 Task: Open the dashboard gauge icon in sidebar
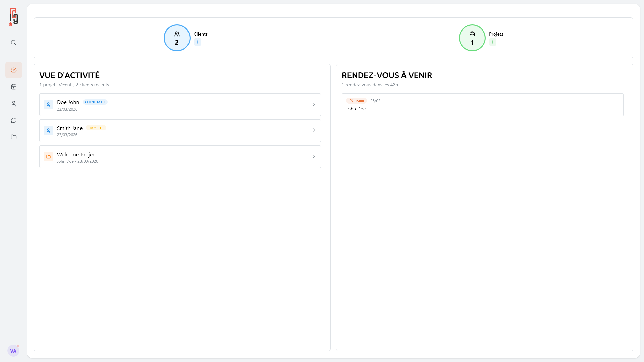point(14,70)
